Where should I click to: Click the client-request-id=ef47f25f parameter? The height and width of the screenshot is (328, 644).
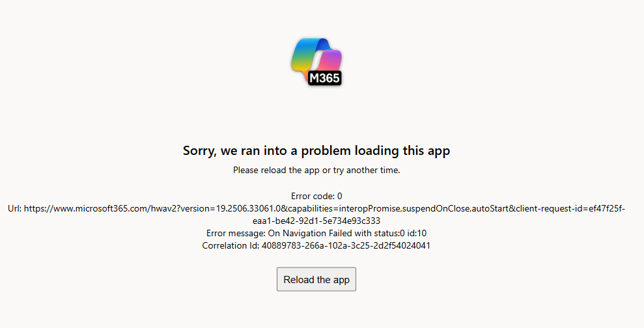(570, 208)
